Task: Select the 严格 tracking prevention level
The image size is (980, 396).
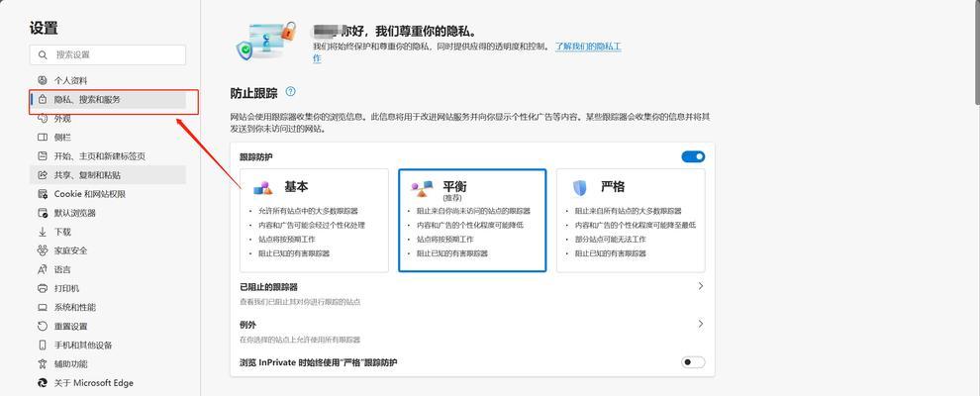Action: pyautogui.click(x=631, y=220)
